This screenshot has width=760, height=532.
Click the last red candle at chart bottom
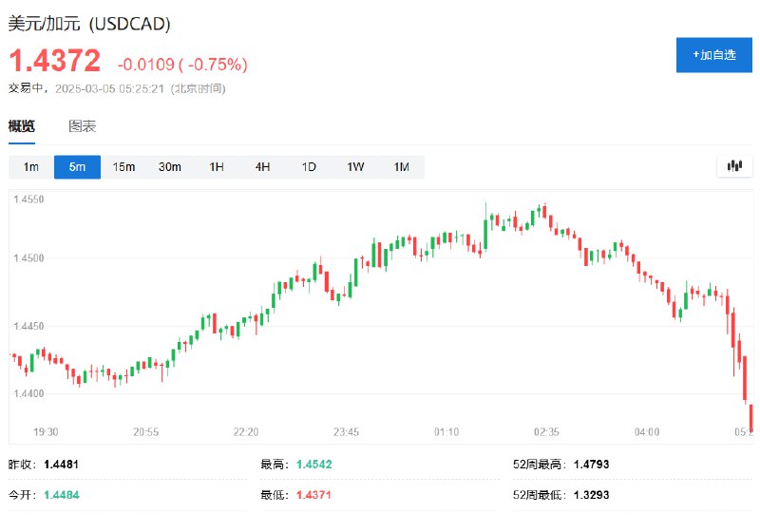click(x=750, y=418)
